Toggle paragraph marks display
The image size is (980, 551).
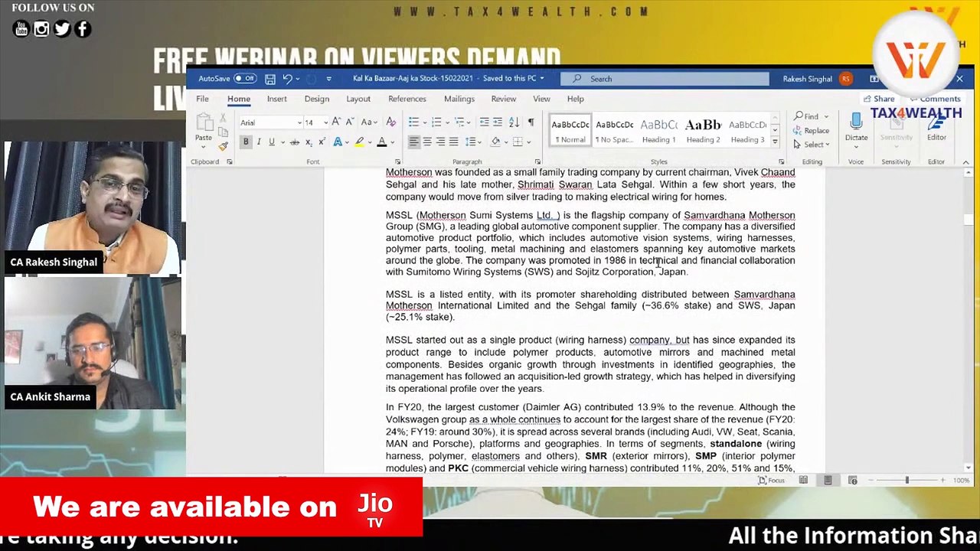531,122
